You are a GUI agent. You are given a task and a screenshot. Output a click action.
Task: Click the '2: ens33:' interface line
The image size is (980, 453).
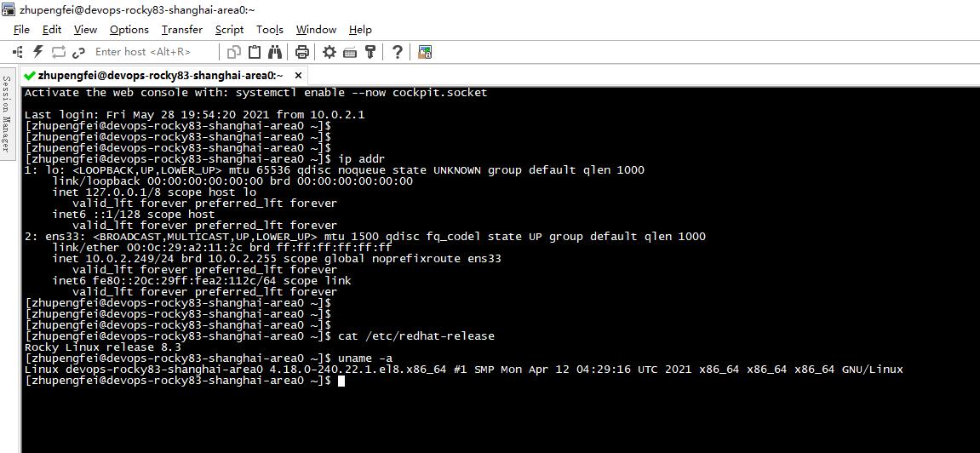[365, 236]
